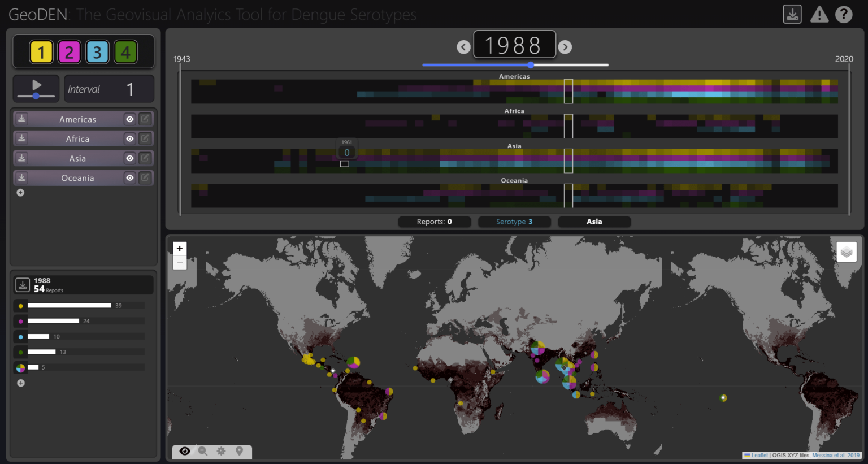Add a new region with plus button

point(20,193)
